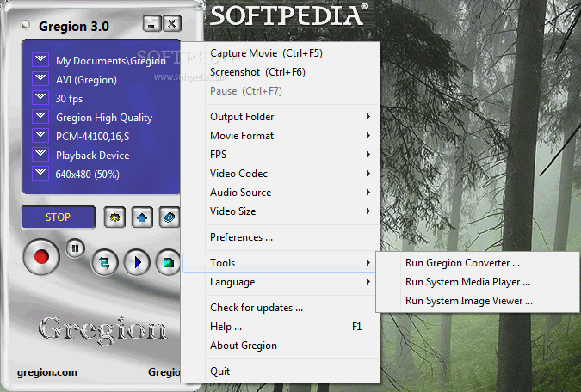Viewport: 581px width, 392px height.
Task: Click the round image viewer icon
Action: pos(168,263)
